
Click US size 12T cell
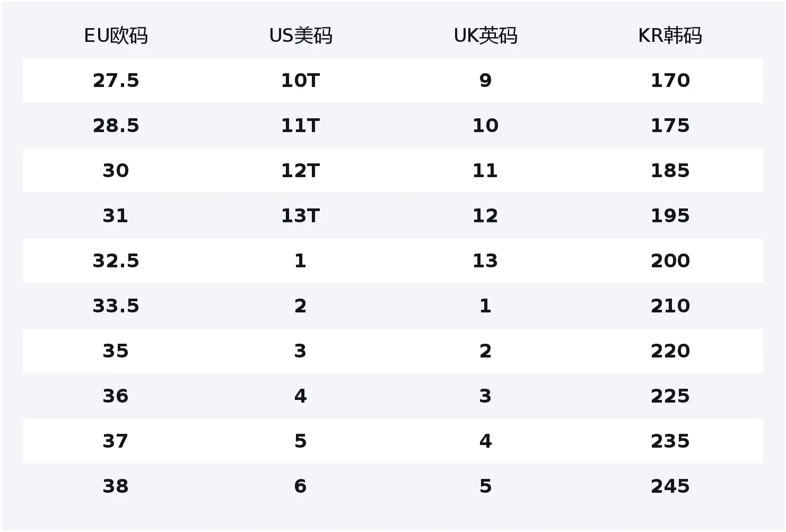(x=300, y=171)
